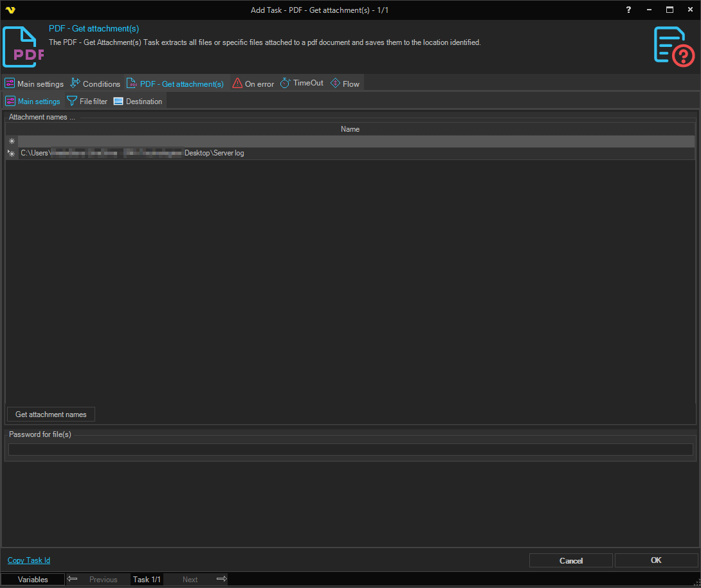Click the large PDF file icon in header
Screen dimensions: 701x588
[23, 47]
